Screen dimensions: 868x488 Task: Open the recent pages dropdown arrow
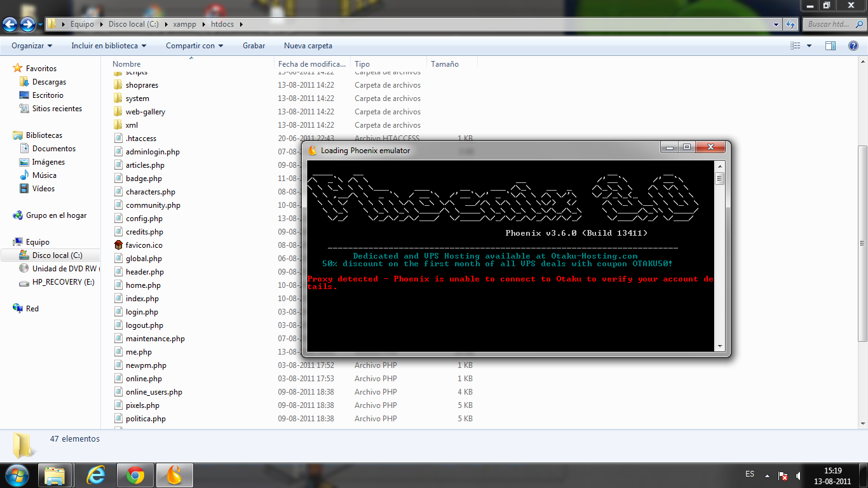click(x=41, y=25)
